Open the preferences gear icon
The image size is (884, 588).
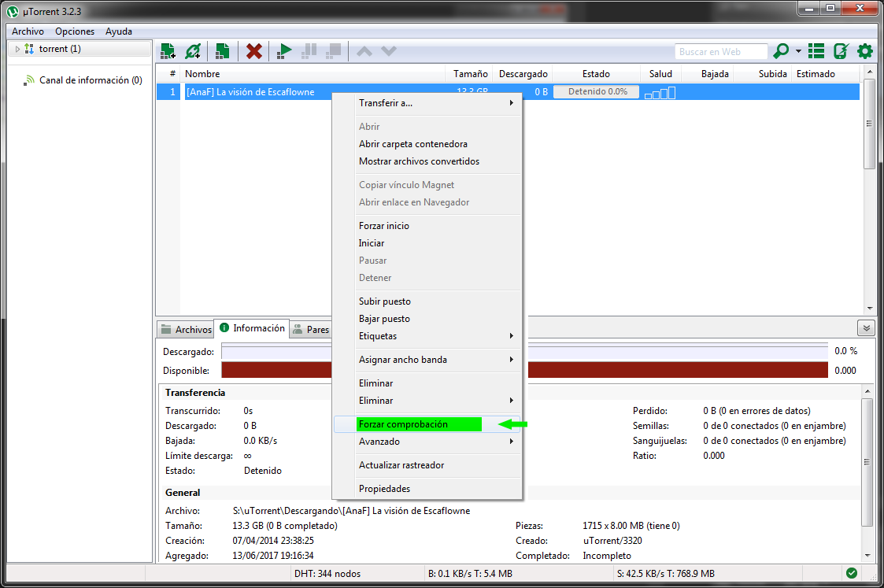pos(864,50)
